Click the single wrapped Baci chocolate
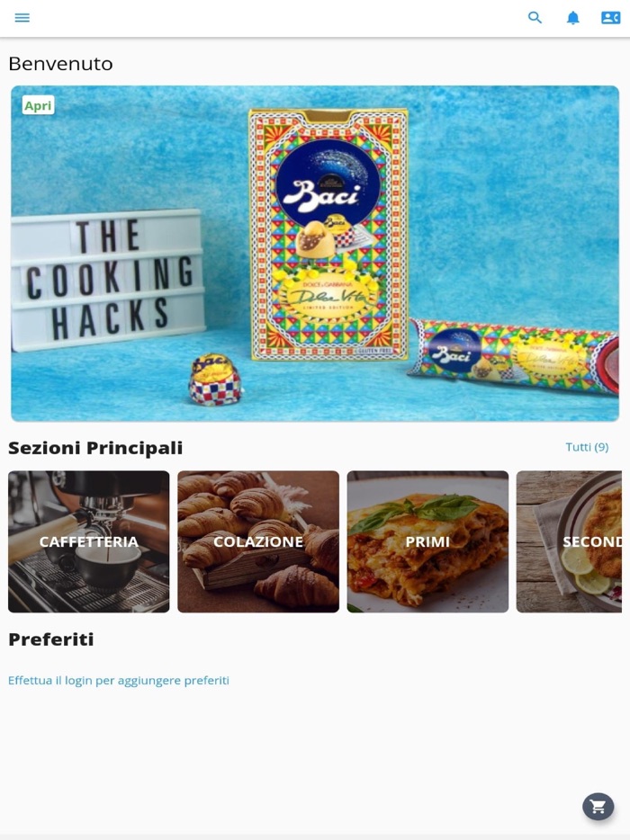 [x=215, y=380]
